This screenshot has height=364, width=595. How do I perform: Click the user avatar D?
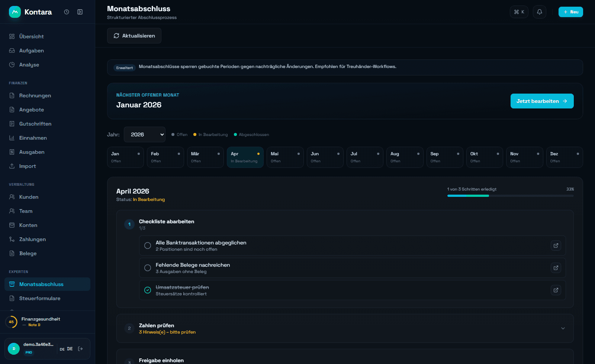coord(14,349)
